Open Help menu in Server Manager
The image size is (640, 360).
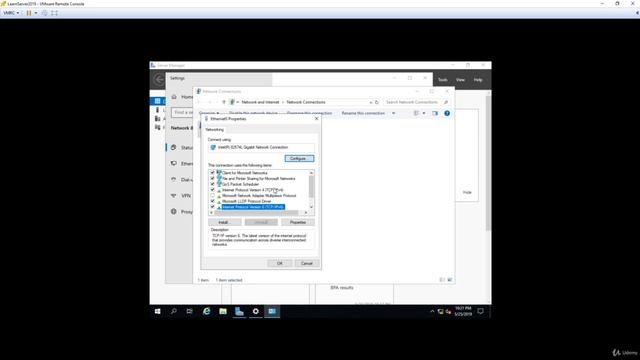pos(478,80)
